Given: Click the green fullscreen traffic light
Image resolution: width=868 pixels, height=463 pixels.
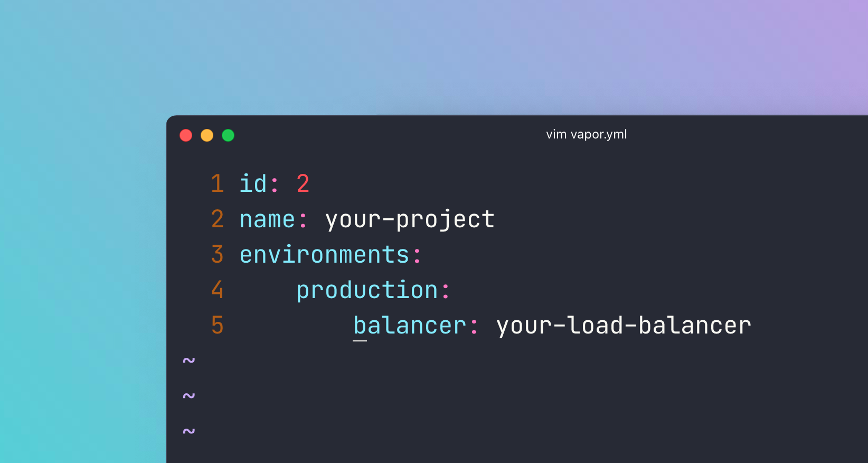Looking at the screenshot, I should click(x=228, y=135).
